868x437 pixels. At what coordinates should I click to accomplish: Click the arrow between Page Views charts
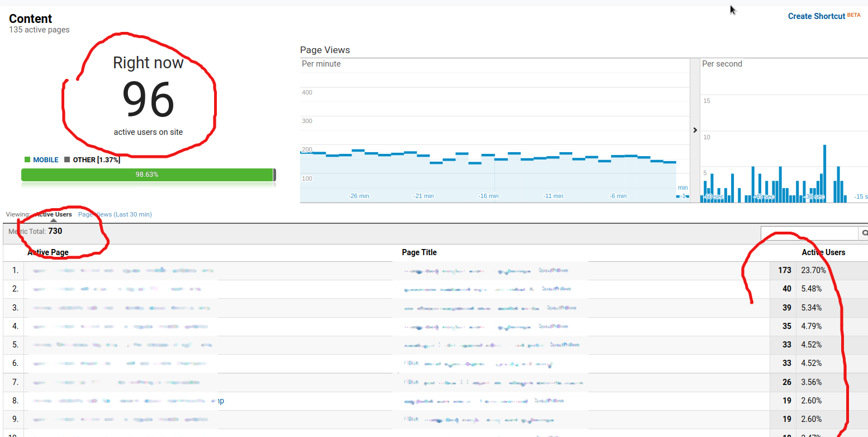pyautogui.click(x=695, y=130)
